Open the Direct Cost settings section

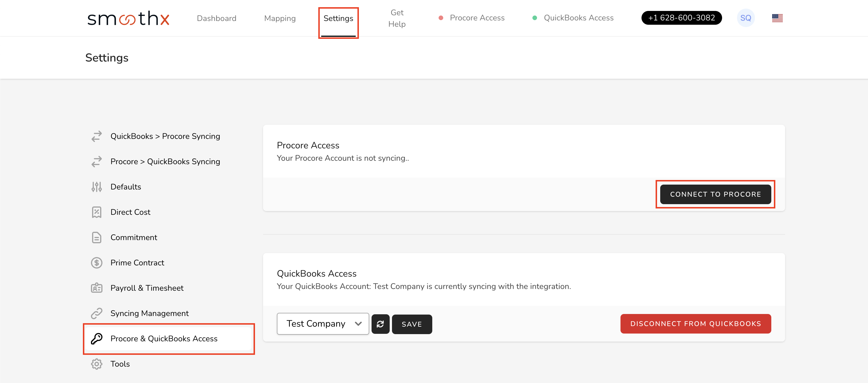pyautogui.click(x=169, y=212)
